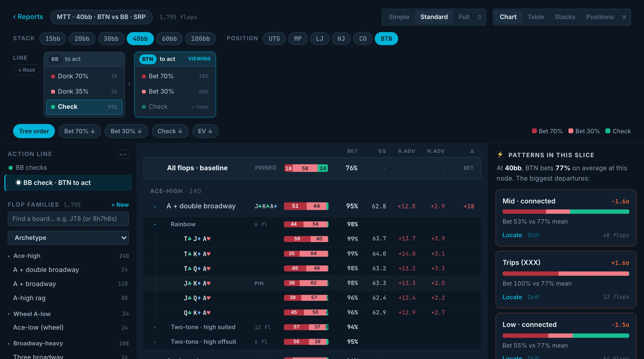Click the All flops baseline pinned row
The height and width of the screenshot is (359, 644).
click(x=312, y=168)
